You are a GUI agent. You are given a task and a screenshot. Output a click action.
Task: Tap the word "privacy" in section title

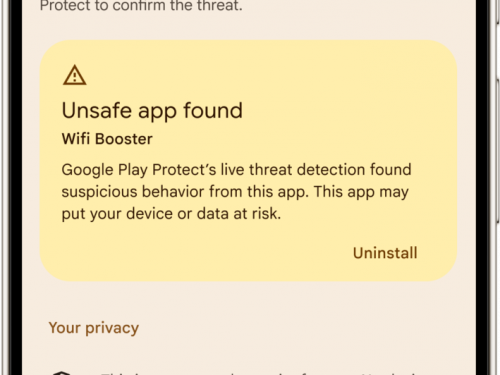[112, 329]
